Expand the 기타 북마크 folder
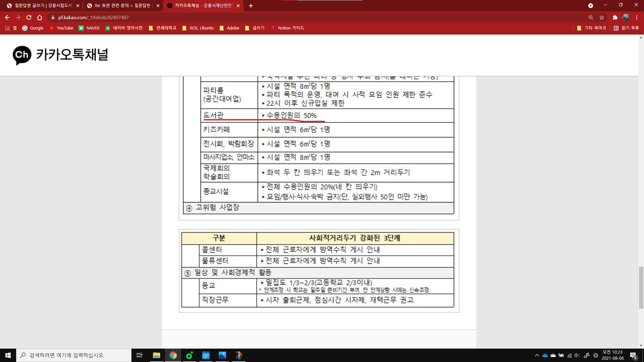Viewport: 644px width, 362px height. [x=591, y=28]
